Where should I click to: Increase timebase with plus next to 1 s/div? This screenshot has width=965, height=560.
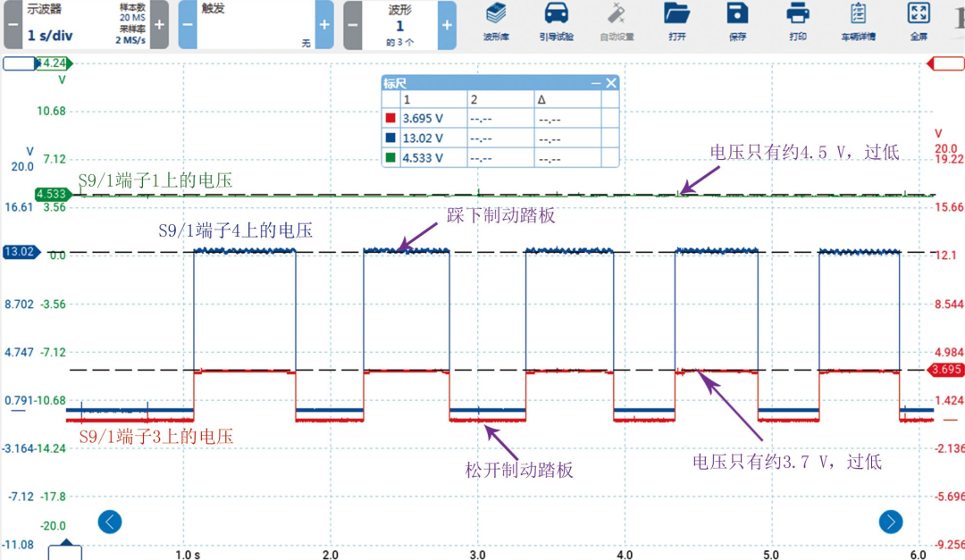point(159,25)
